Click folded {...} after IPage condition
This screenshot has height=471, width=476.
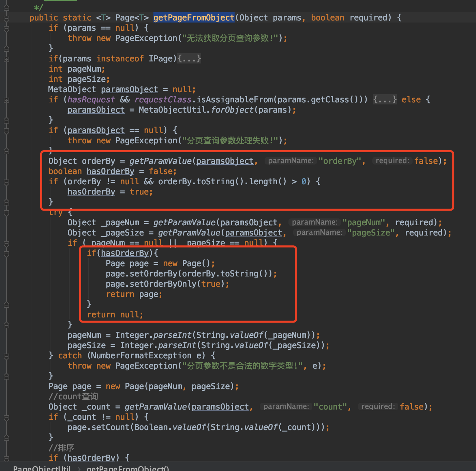click(x=189, y=59)
